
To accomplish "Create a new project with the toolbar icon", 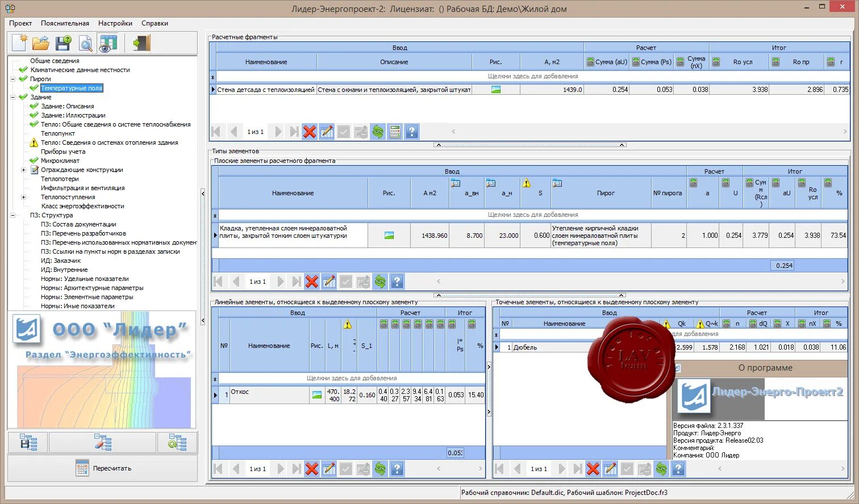I will tap(20, 43).
